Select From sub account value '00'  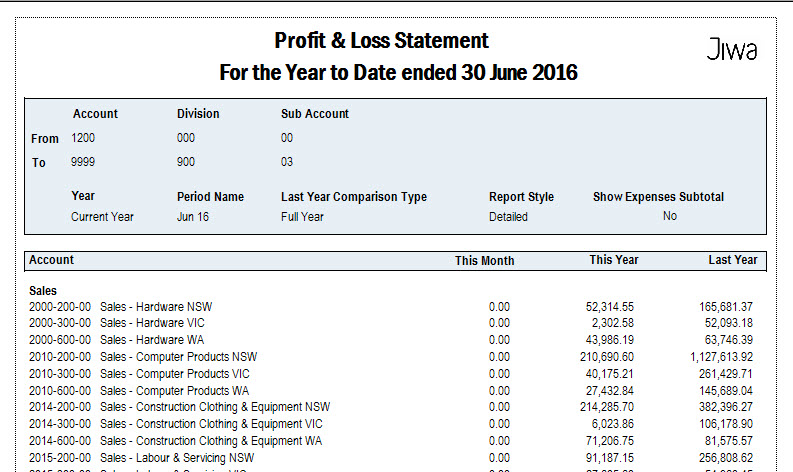click(287, 138)
